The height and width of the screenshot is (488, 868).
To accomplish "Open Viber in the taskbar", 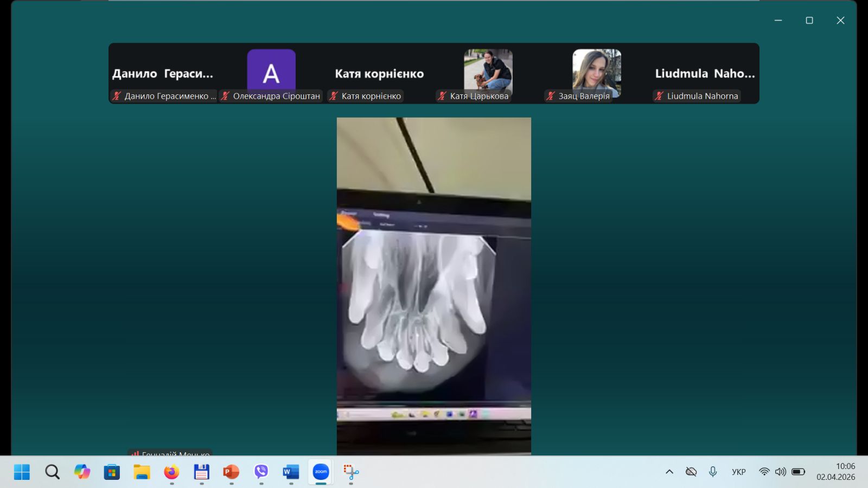I will (x=261, y=472).
